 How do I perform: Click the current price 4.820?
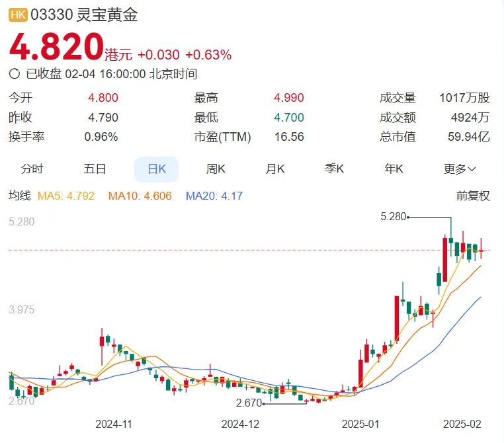(56, 47)
